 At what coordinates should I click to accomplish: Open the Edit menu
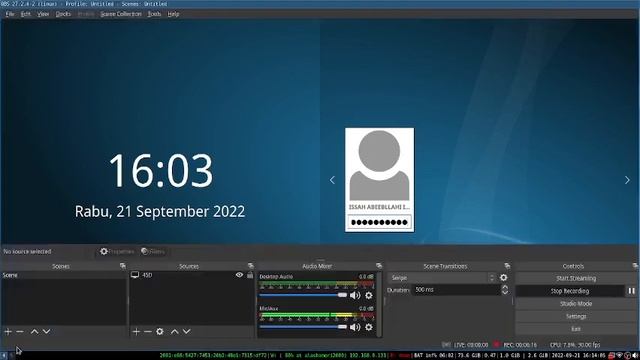pos(26,14)
